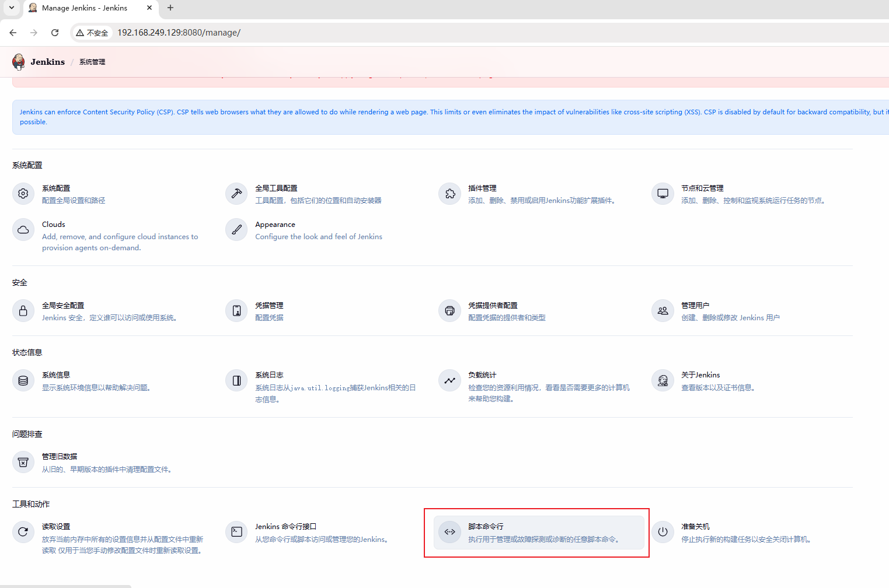This screenshot has width=889, height=588.
Task: Click the 全局安全配置 lock icon
Action: point(23,311)
